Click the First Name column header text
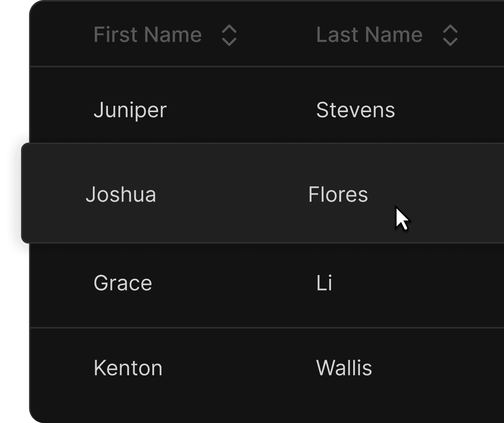The width and height of the screenshot is (504, 423). [147, 35]
